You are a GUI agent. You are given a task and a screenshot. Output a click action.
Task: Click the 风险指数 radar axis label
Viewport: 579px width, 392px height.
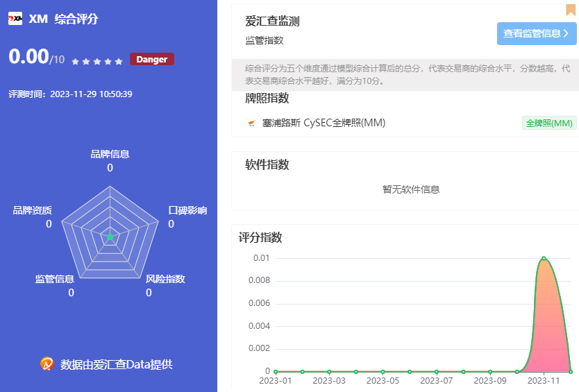pos(165,279)
